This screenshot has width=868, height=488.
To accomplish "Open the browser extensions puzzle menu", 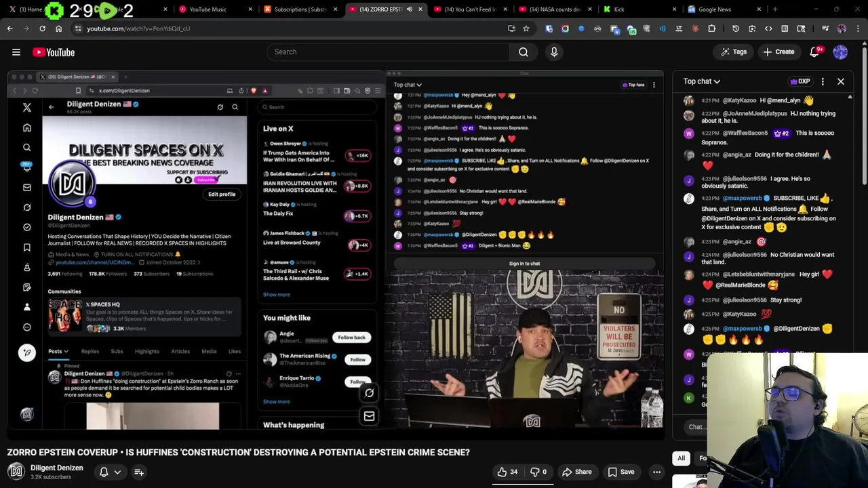I will [x=711, y=28].
